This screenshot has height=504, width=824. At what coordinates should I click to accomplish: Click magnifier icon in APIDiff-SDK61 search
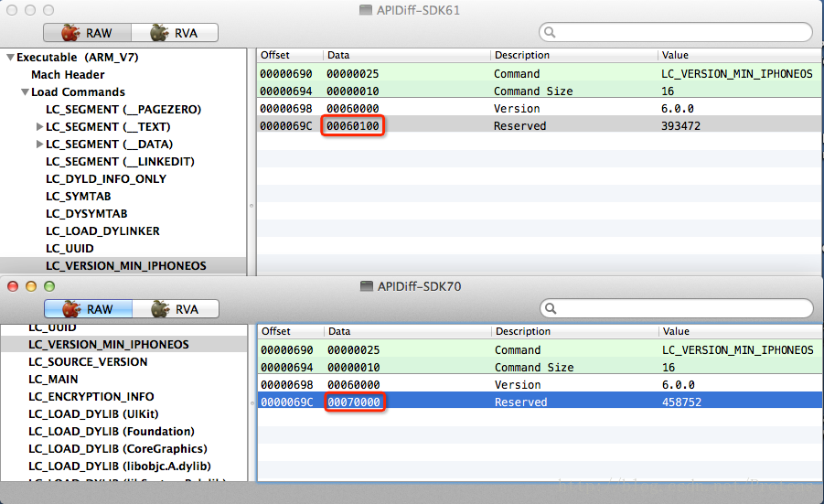[550, 32]
